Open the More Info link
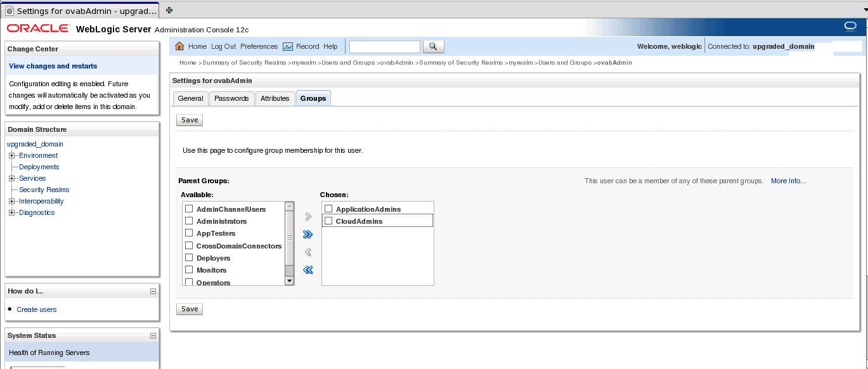868x369 pixels. click(x=788, y=181)
